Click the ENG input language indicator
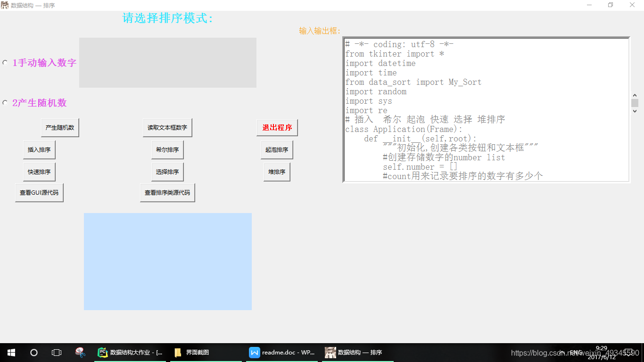 [x=576, y=353]
